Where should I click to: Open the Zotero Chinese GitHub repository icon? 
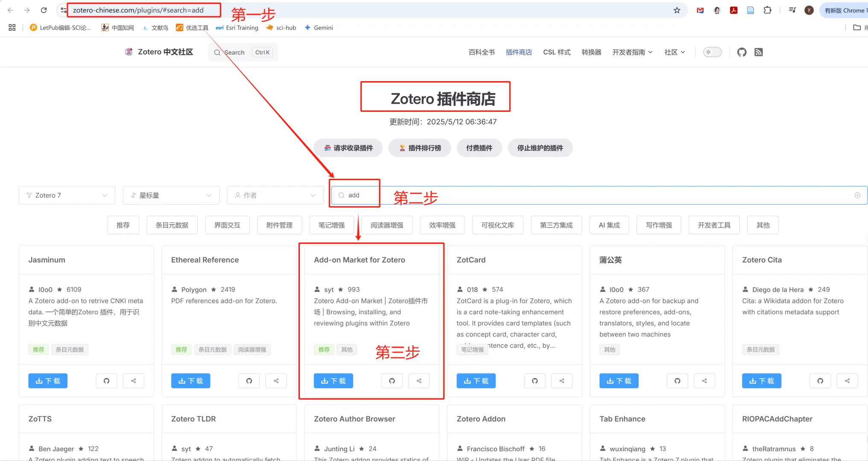pos(742,52)
